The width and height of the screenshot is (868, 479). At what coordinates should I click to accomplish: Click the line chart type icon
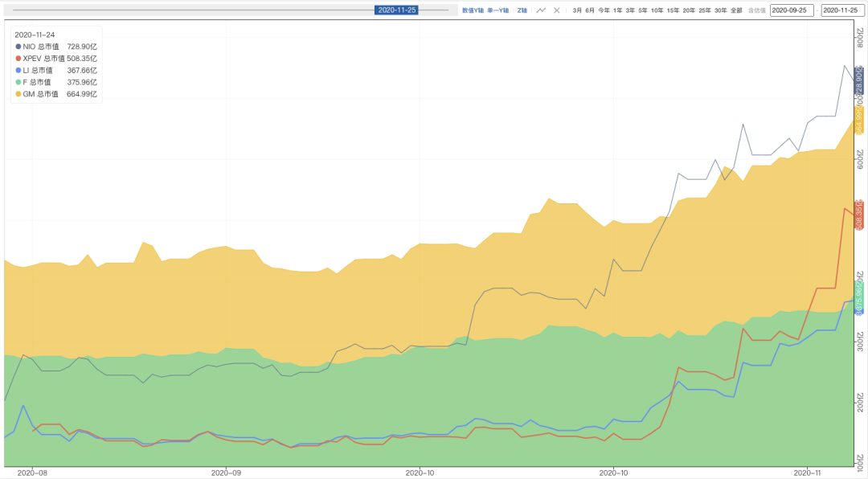pos(541,10)
